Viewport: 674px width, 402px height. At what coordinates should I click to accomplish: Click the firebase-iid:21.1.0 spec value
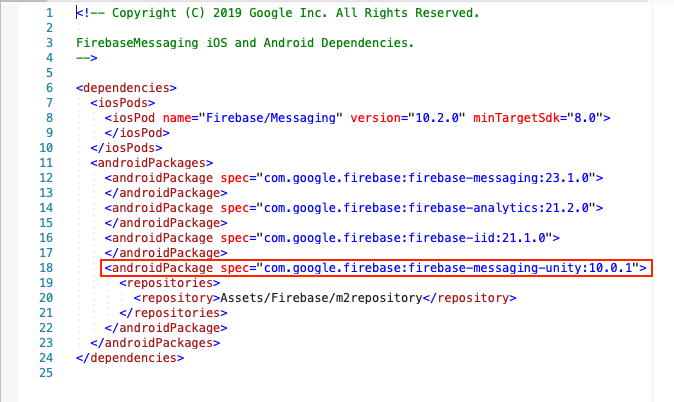click(x=404, y=238)
